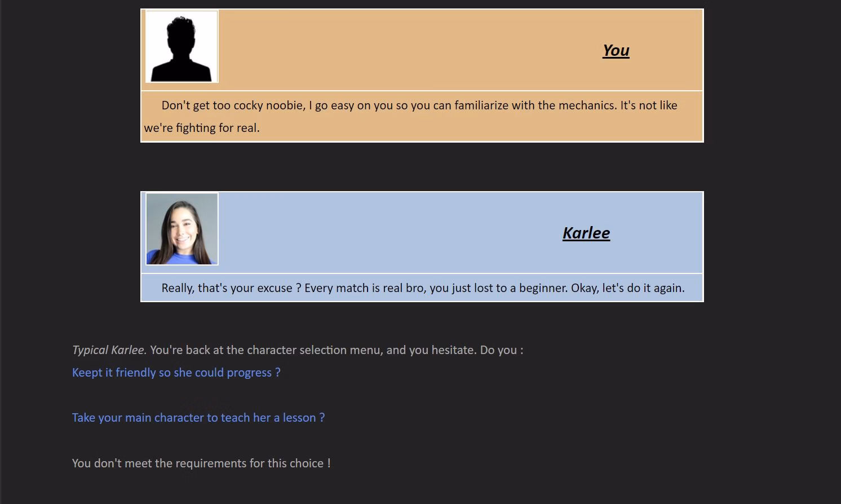Click the underlined You name label

pos(616,50)
